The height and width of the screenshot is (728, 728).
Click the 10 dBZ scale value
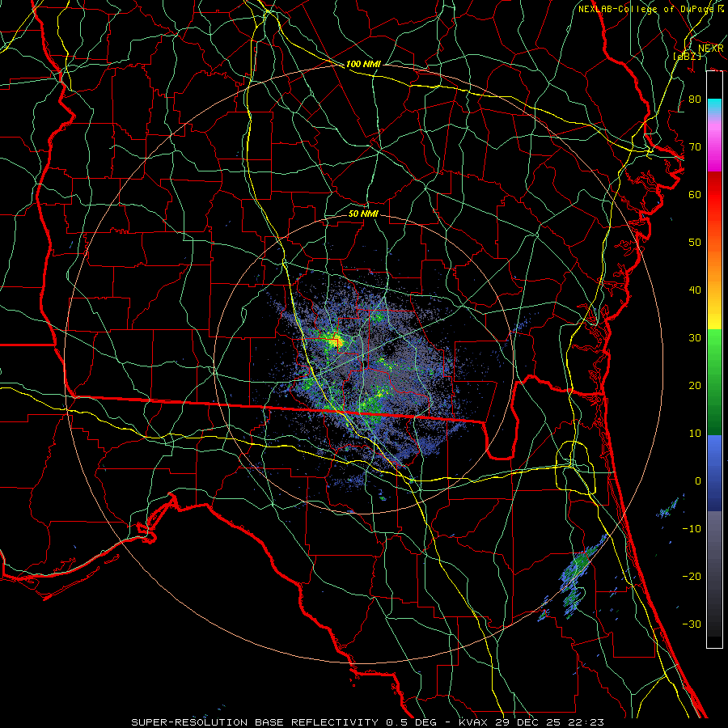pos(695,434)
